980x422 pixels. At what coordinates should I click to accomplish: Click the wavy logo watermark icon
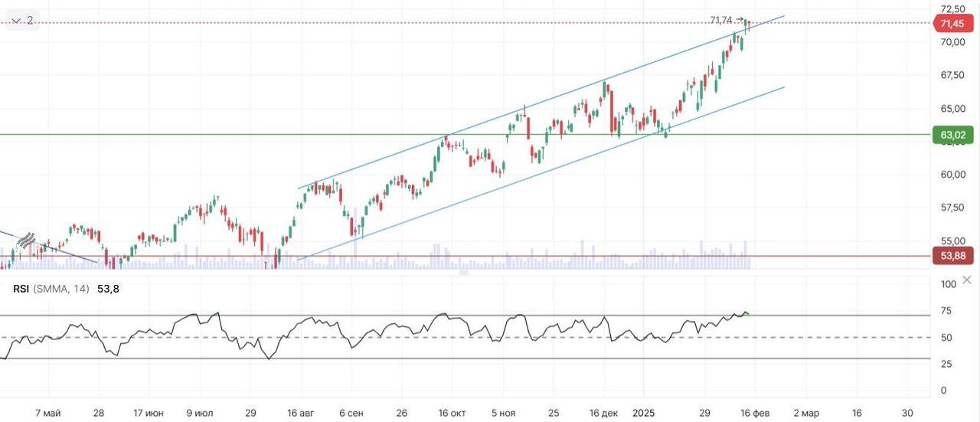pos(27,240)
